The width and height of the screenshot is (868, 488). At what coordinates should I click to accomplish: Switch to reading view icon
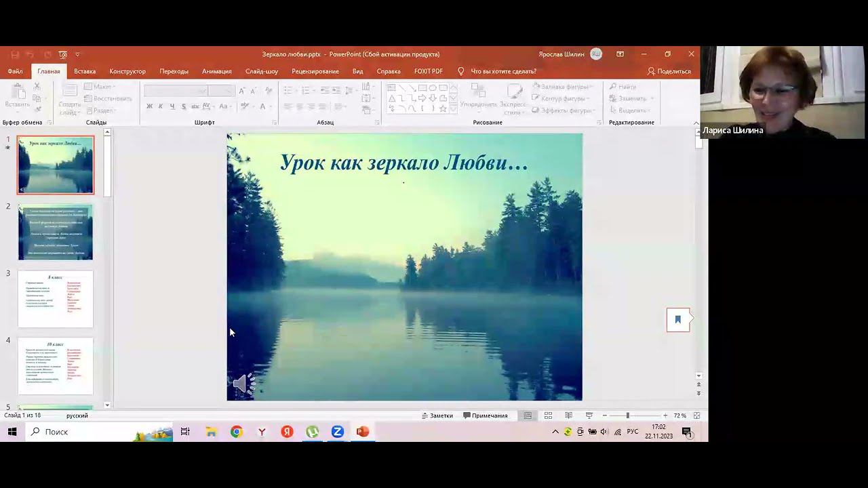(x=568, y=415)
